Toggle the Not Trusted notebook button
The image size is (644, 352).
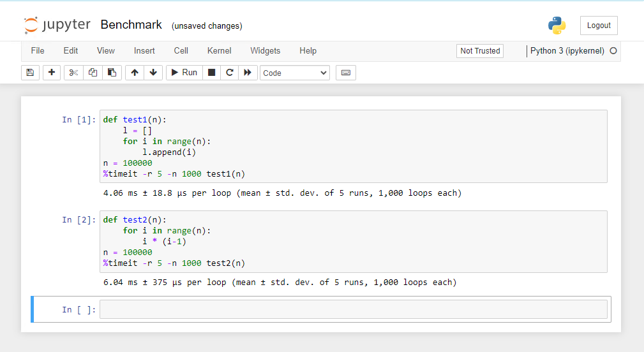click(480, 51)
